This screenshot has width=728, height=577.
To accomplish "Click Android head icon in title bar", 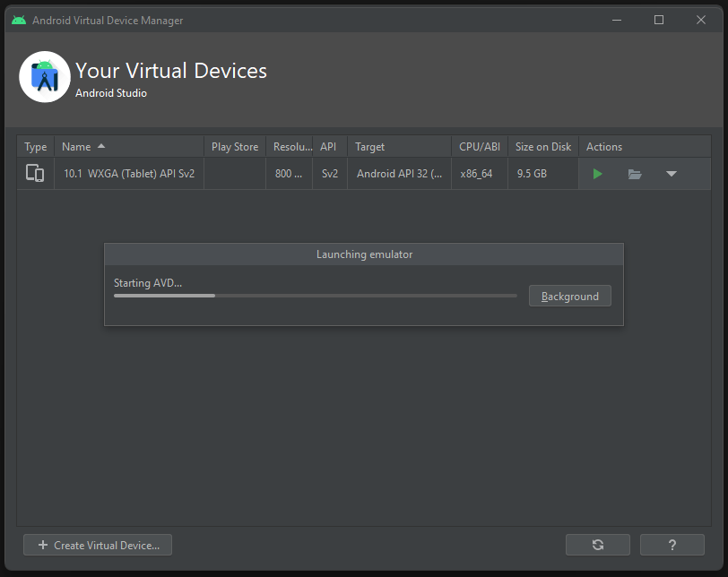I will pyautogui.click(x=19, y=20).
